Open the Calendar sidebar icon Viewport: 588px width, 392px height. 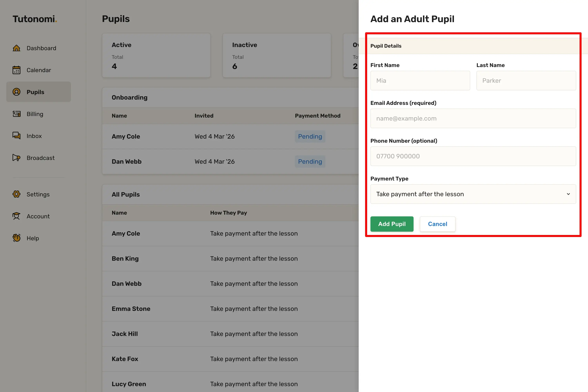tap(16, 70)
